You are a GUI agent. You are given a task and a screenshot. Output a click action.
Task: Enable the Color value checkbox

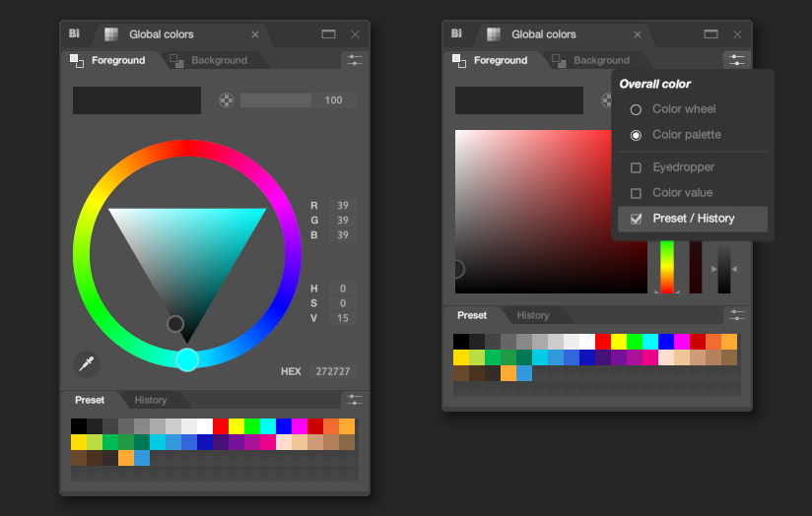[636, 193]
